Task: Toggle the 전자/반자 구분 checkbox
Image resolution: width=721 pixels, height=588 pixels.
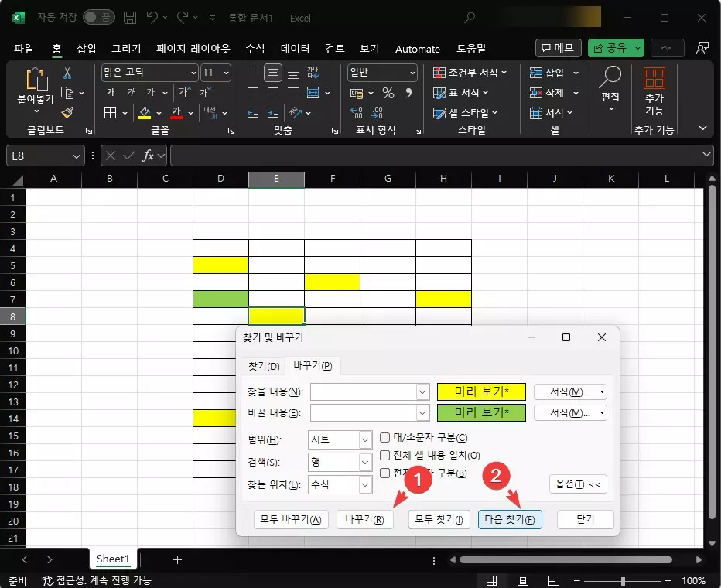Action: pyautogui.click(x=384, y=473)
